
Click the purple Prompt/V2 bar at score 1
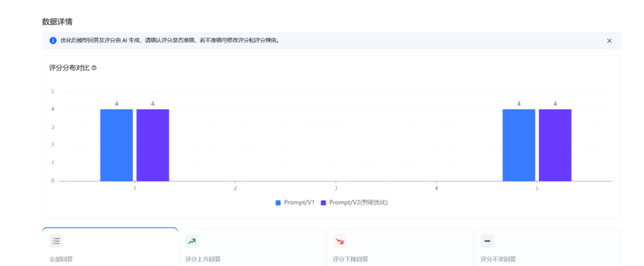pyautogui.click(x=153, y=145)
